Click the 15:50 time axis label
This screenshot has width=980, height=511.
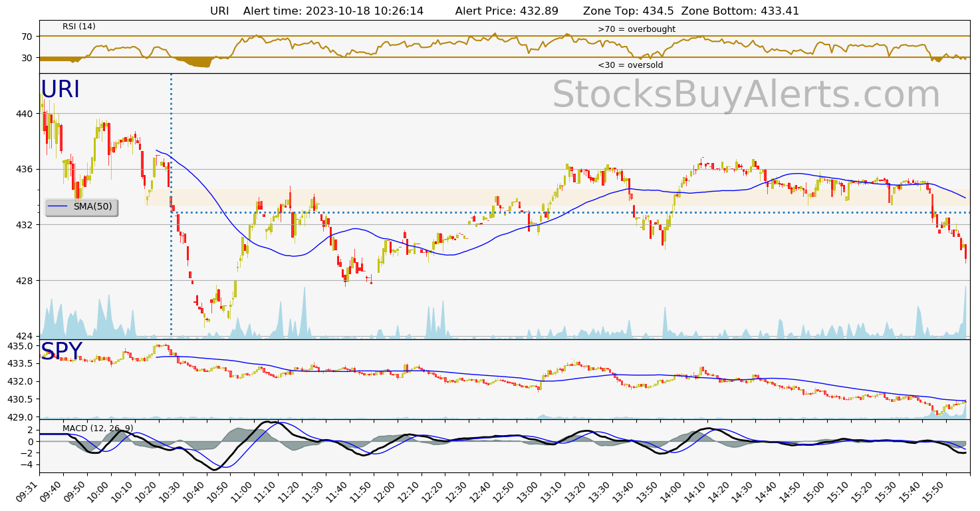click(x=936, y=491)
